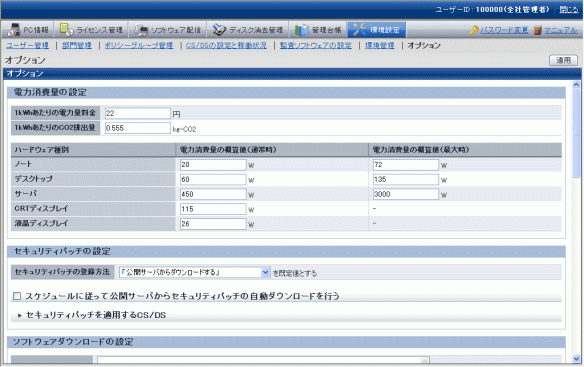Viewport: 584px width, 367px height.
Task: Click the 閉じる link at top right
Action: click(569, 10)
